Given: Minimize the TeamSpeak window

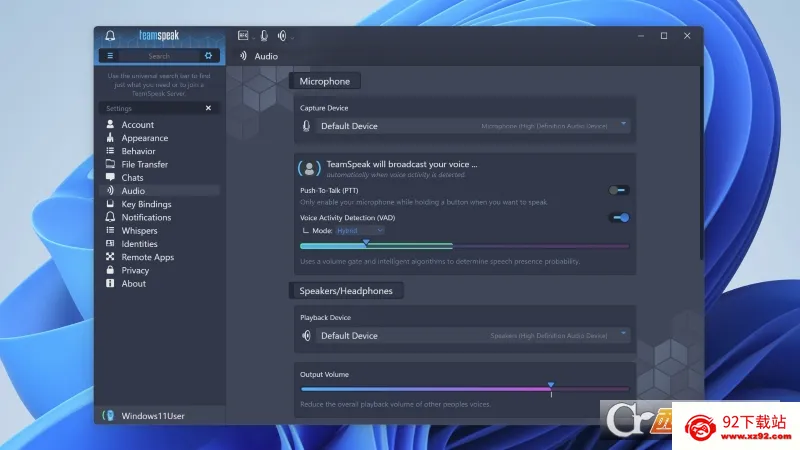Looking at the screenshot, I should 641,36.
